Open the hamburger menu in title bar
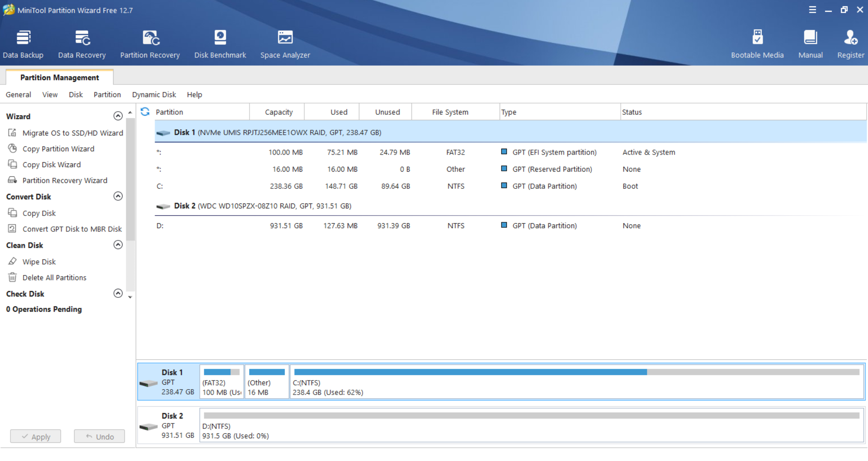The height and width of the screenshot is (461, 868). click(x=812, y=9)
